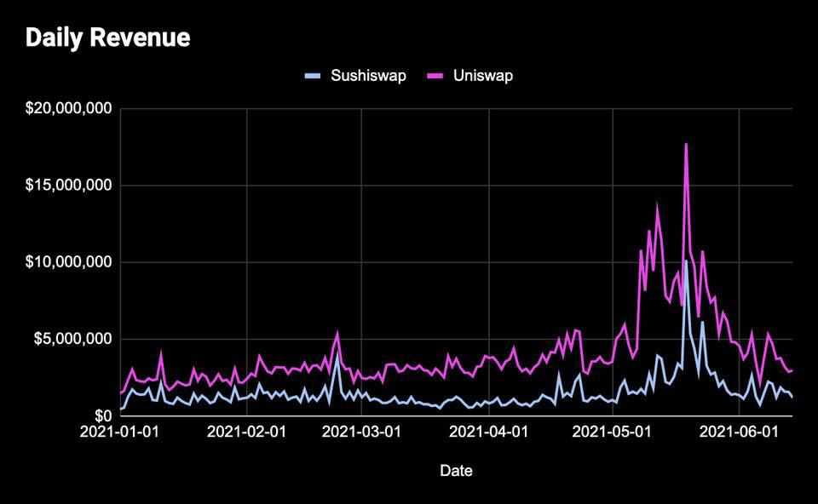Select the Sushiswap legend label
Image resolution: width=818 pixels, height=504 pixels.
pyautogui.click(x=368, y=76)
